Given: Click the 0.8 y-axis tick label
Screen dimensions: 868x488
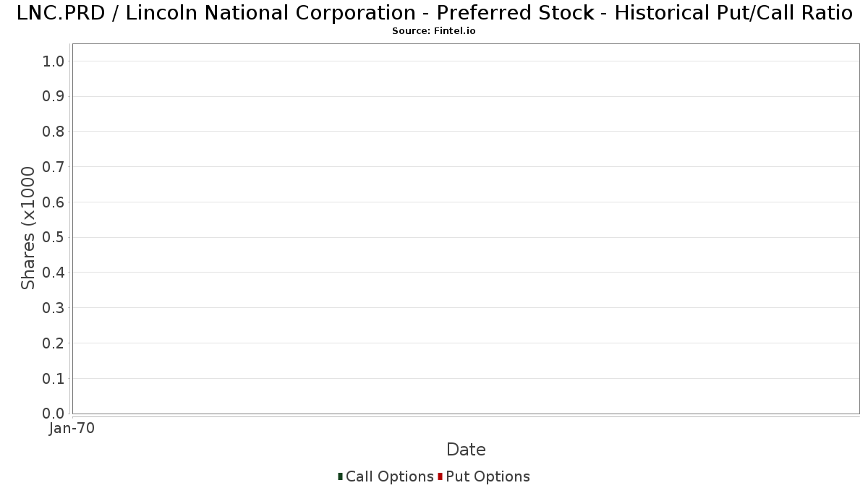Looking at the screenshot, I should (x=54, y=132).
